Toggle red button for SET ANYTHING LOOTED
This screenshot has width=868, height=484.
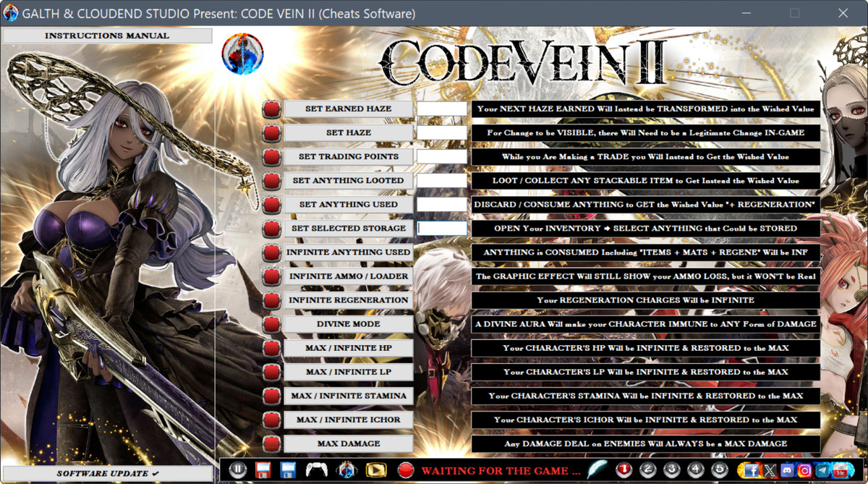click(x=271, y=181)
